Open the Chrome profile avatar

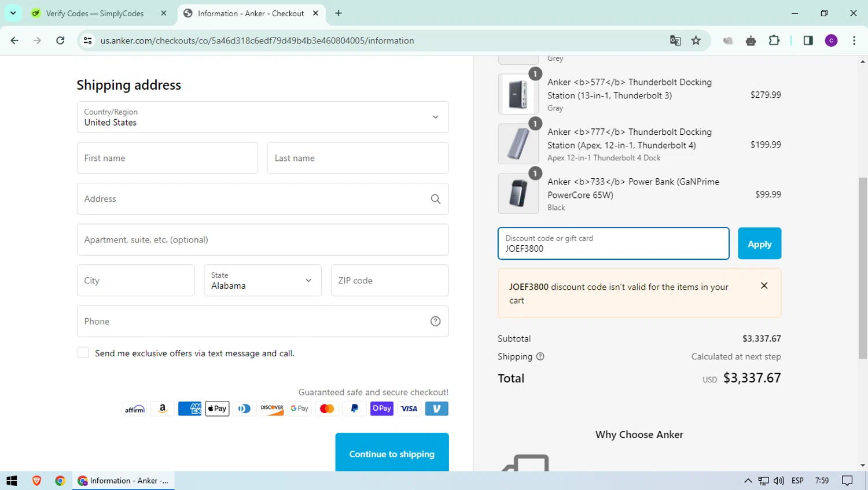tap(832, 40)
